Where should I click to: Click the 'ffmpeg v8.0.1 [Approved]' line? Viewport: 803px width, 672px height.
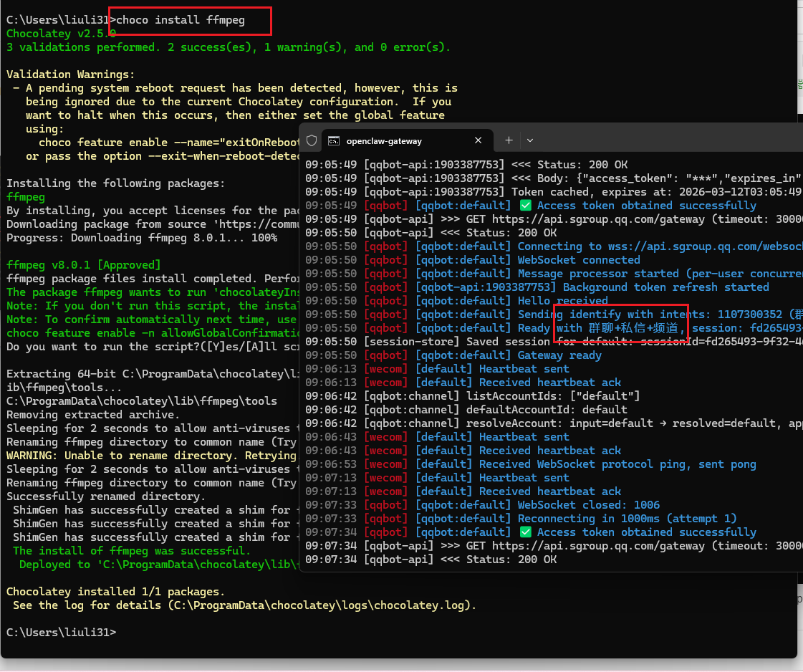pos(84,265)
